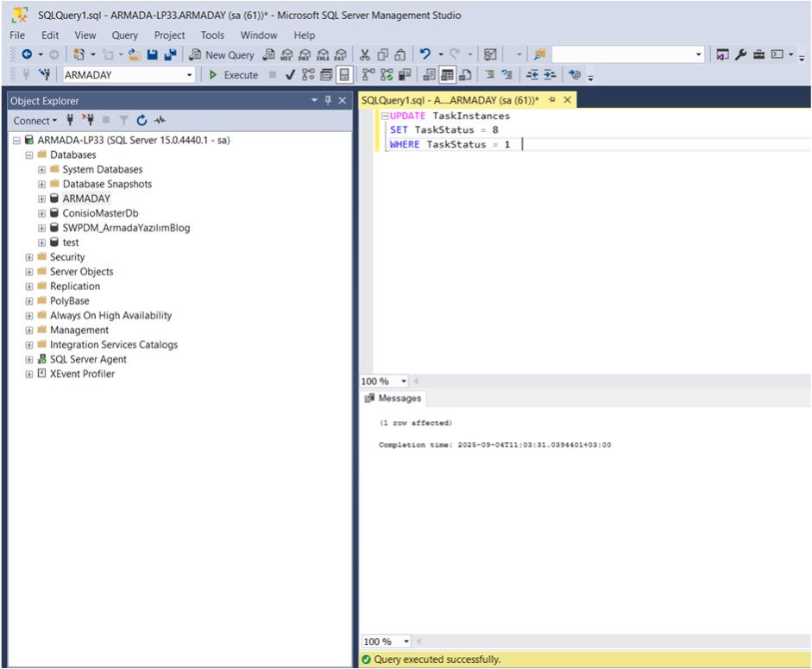Image resolution: width=812 pixels, height=669 pixels.
Task: Click the Paste icon
Action: click(400, 54)
